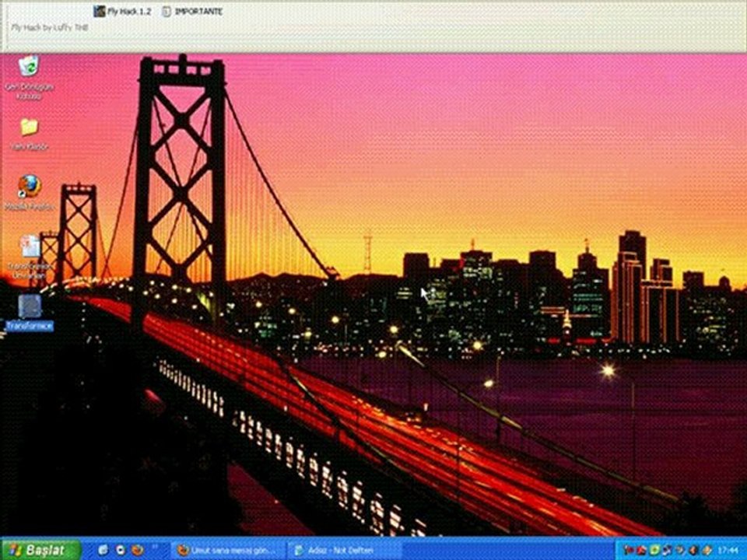This screenshot has height=560, width=747.
Task: Click the Fly Hack 1.2 file icon
Action: [122, 12]
